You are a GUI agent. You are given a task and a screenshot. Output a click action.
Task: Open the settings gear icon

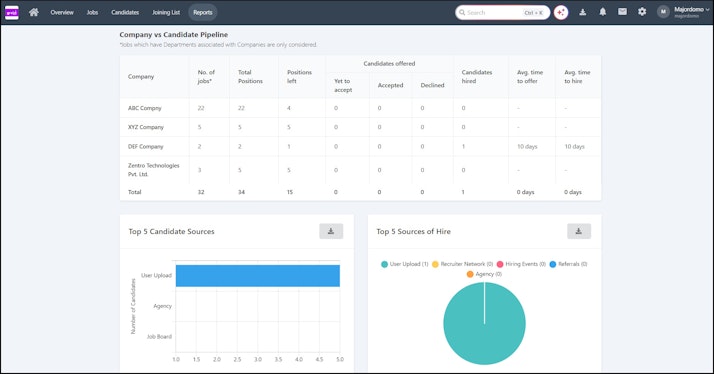tap(642, 12)
